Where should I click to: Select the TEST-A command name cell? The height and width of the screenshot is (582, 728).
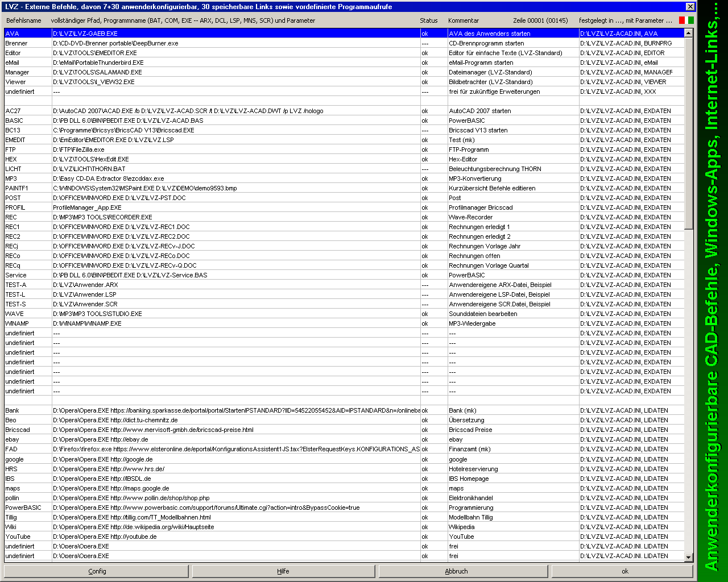click(x=28, y=285)
